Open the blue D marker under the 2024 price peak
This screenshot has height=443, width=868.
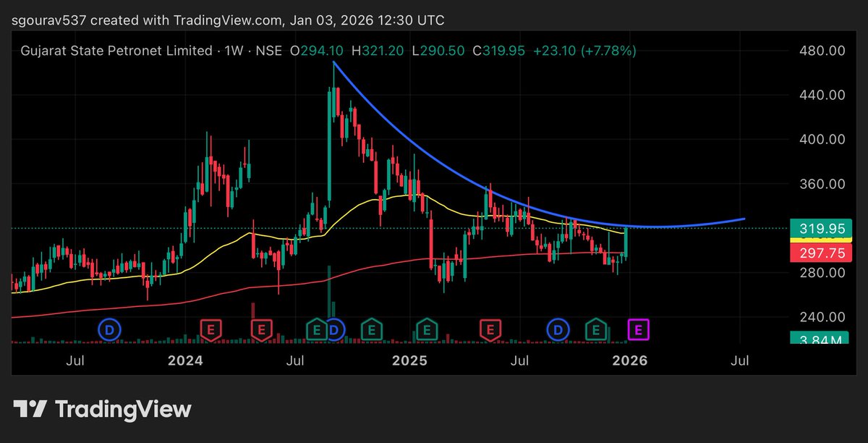point(333,330)
